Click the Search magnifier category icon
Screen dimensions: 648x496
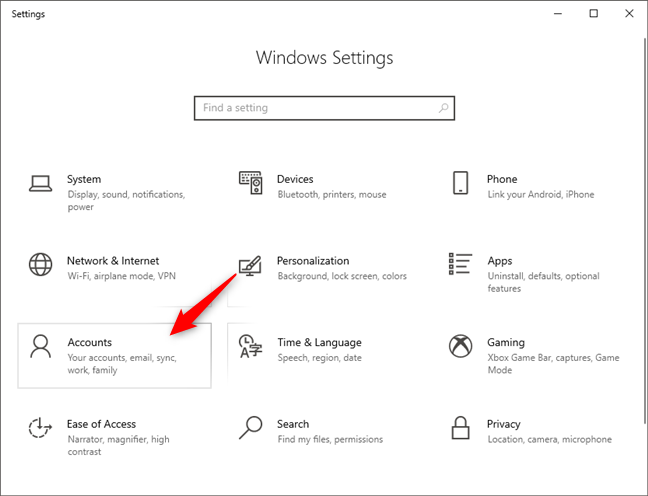click(250, 427)
